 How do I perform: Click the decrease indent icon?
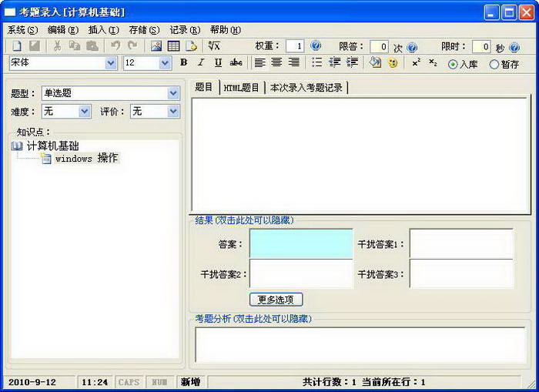coord(334,62)
